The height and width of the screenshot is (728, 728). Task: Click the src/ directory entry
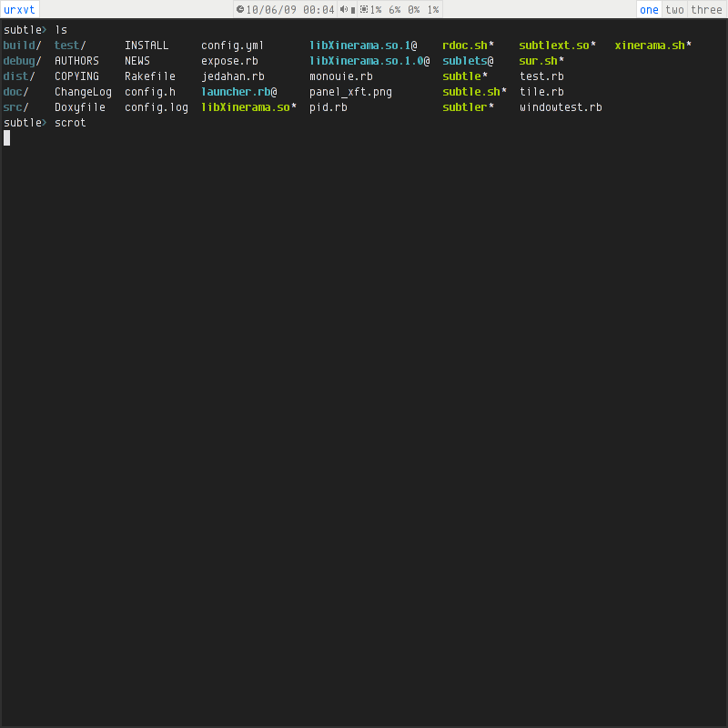pos(15,107)
